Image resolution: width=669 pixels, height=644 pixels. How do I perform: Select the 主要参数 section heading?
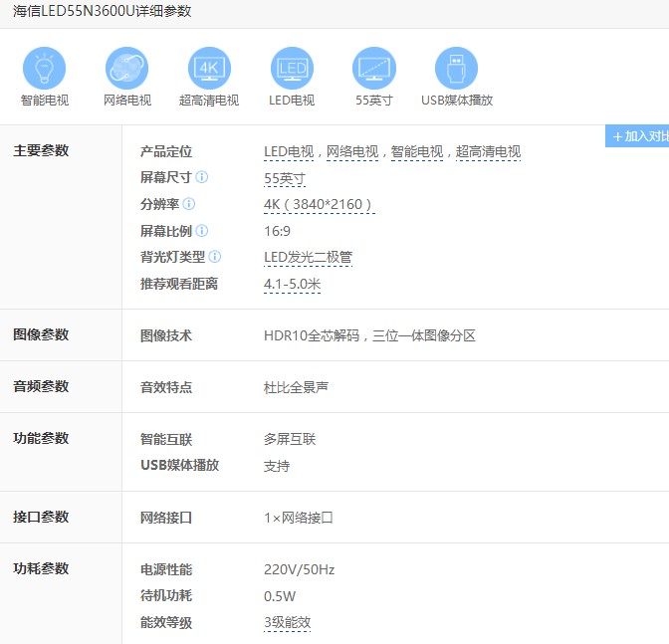pos(41,150)
